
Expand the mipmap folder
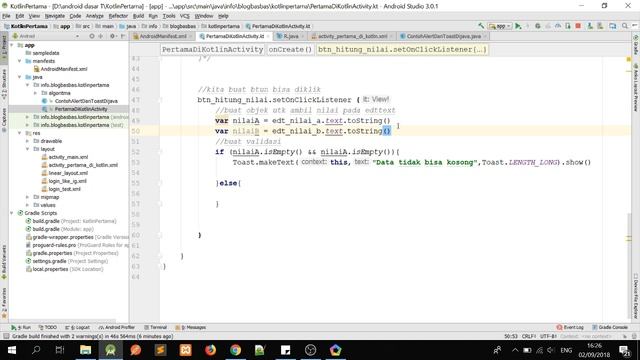(28, 197)
